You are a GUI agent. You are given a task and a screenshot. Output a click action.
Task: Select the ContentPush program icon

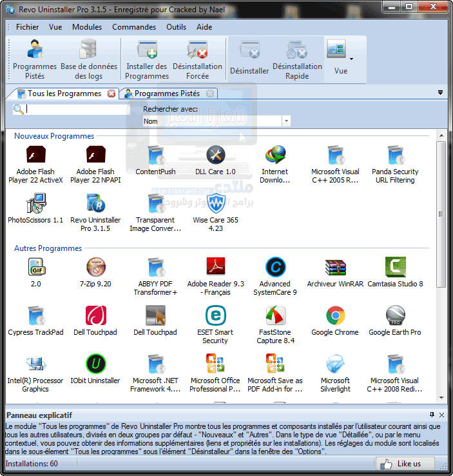coord(155,161)
